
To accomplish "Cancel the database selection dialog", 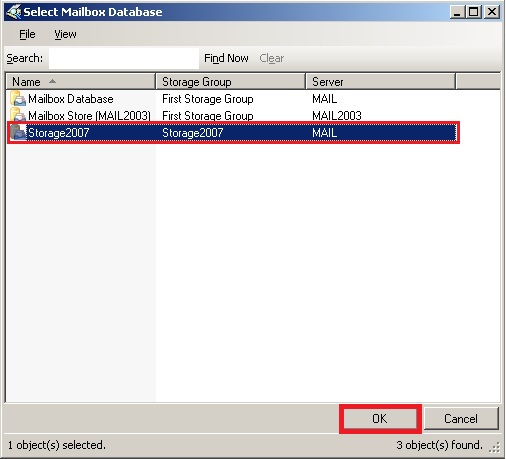I will tap(461, 419).
